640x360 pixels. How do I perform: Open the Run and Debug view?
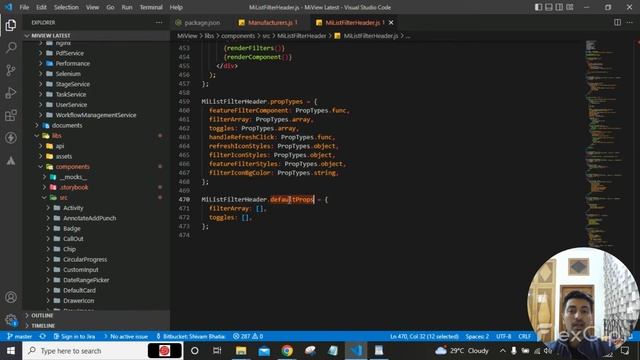pos(11,93)
